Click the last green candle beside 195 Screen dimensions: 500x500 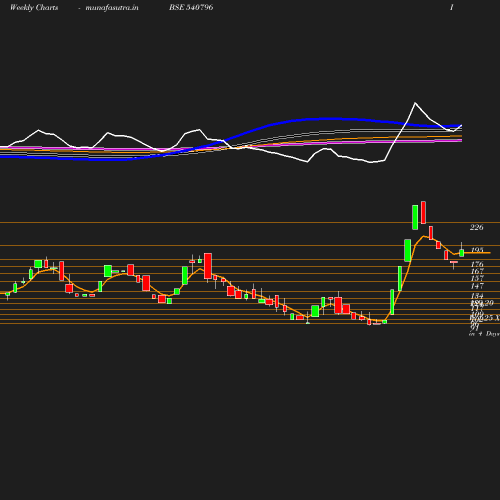[x=462, y=253]
